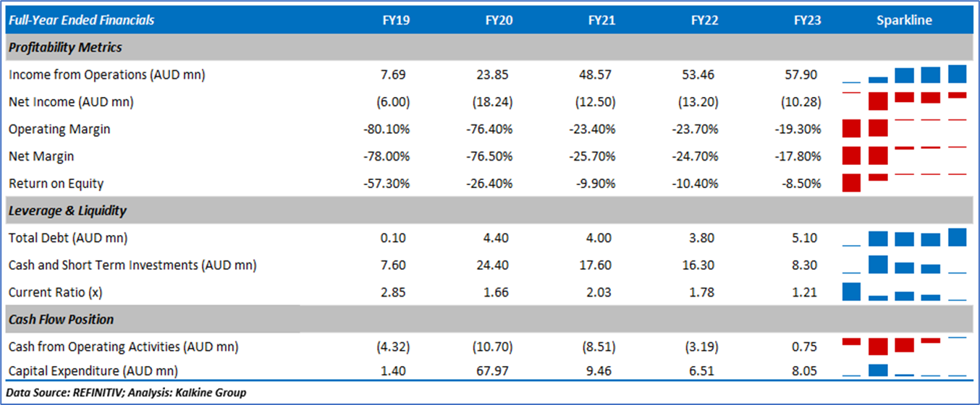Image resolution: width=980 pixels, height=405 pixels.
Task: Select the Net Margin row label
Action: pyautogui.click(x=41, y=156)
